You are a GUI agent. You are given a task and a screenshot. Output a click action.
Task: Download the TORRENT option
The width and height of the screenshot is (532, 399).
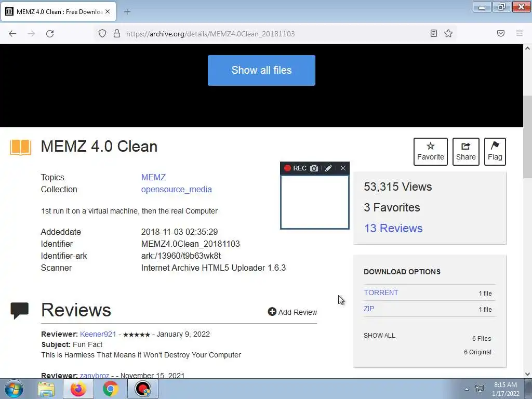pos(381,292)
